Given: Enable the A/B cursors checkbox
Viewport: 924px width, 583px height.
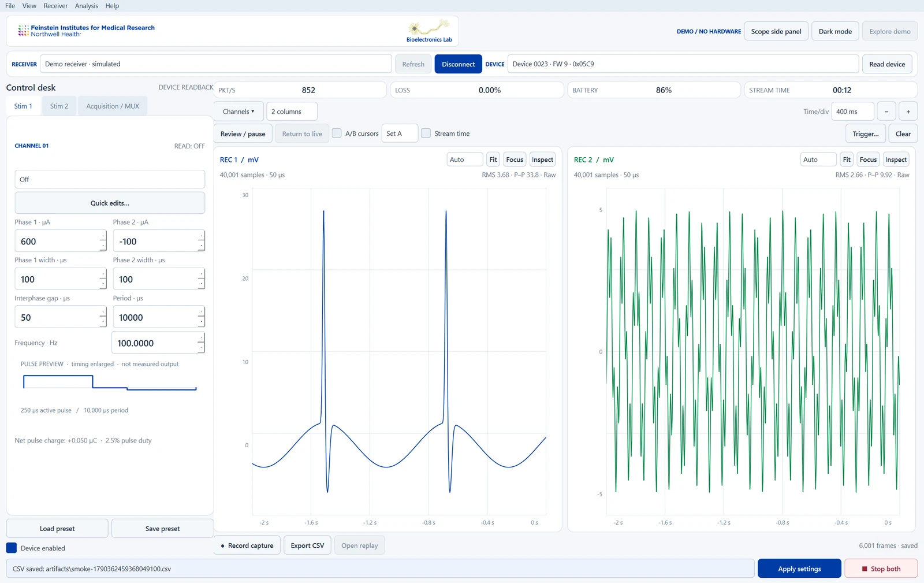Looking at the screenshot, I should [x=337, y=133].
